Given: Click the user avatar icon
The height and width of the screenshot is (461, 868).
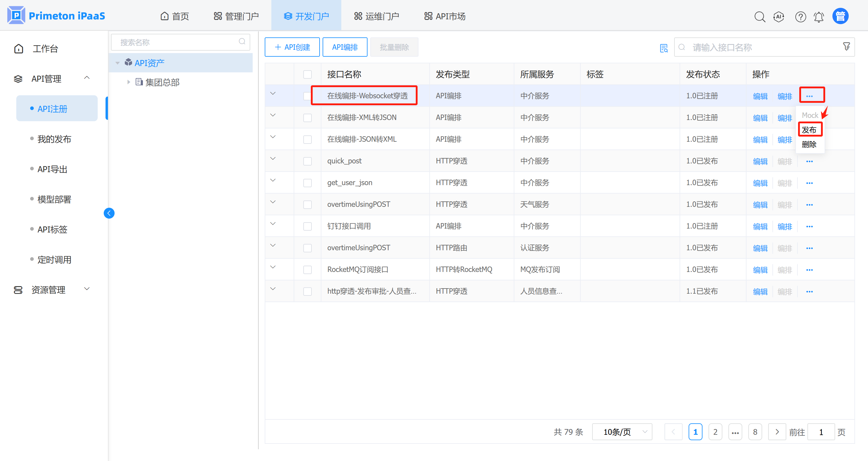Looking at the screenshot, I should point(840,16).
